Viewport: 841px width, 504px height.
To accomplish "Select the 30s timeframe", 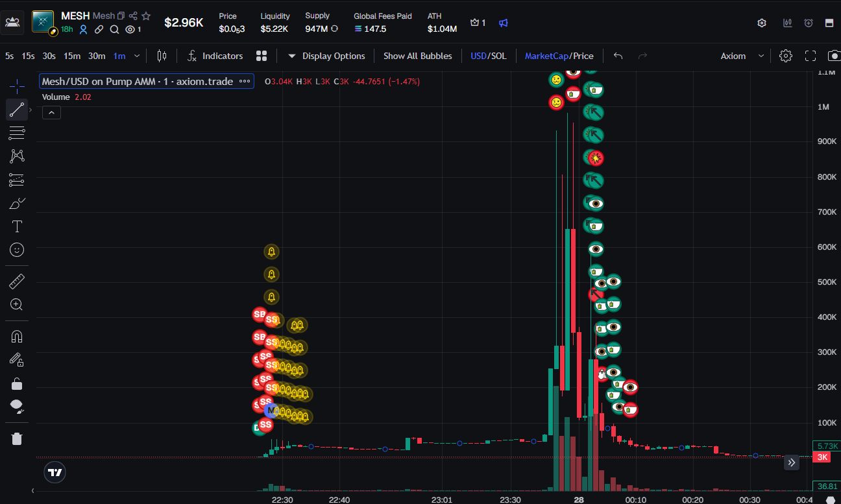I will tap(49, 56).
